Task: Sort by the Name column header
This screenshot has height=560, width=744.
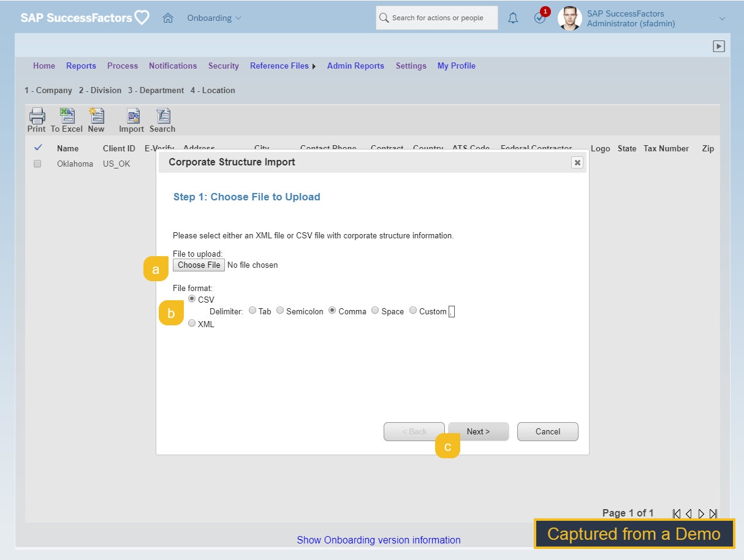Action: click(68, 148)
